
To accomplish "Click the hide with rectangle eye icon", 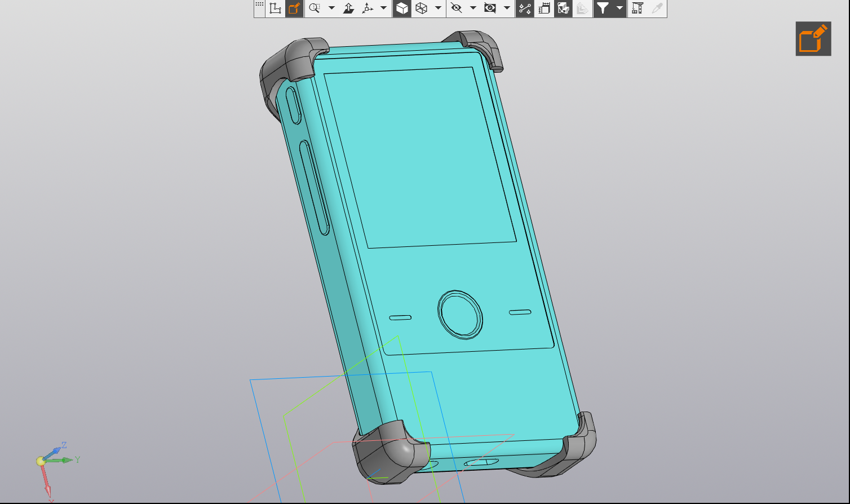I will pos(490,8).
